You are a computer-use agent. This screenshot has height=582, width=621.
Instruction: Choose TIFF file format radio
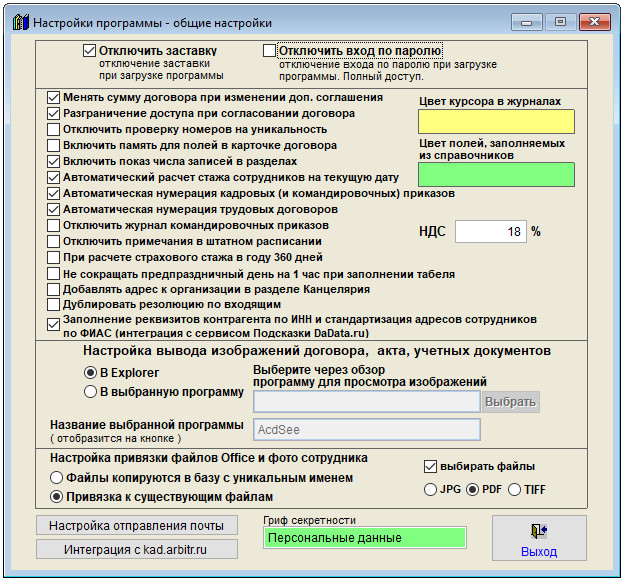514,490
